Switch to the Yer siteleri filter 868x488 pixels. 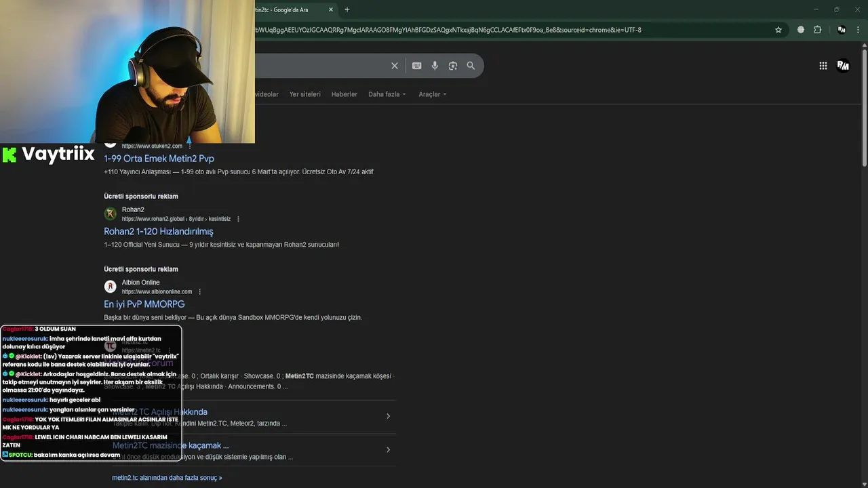tap(305, 94)
